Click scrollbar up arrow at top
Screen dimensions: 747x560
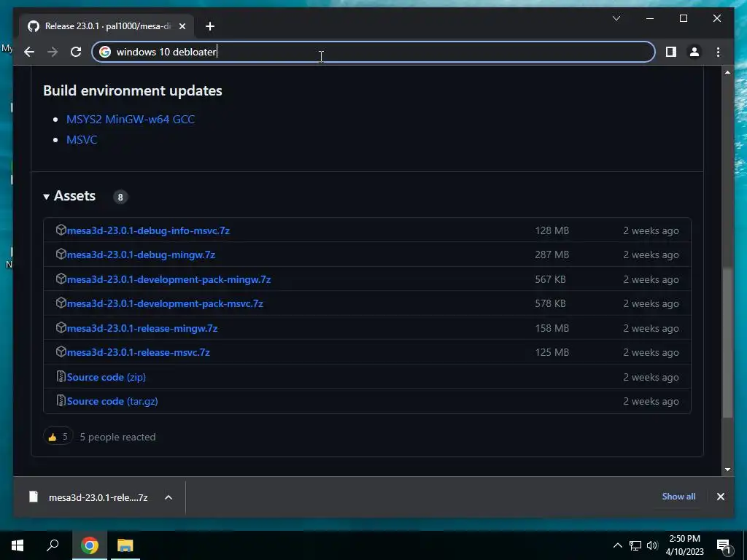point(727,72)
